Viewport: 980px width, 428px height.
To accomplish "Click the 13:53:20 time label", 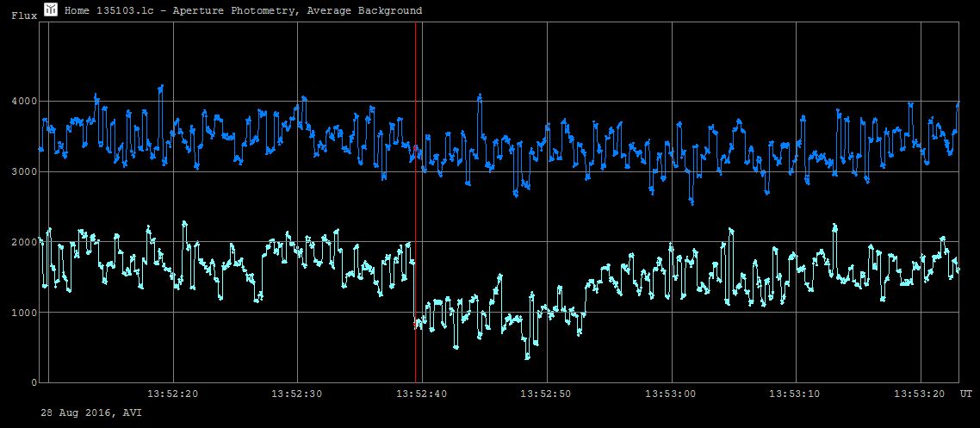I will pyautogui.click(x=921, y=394).
